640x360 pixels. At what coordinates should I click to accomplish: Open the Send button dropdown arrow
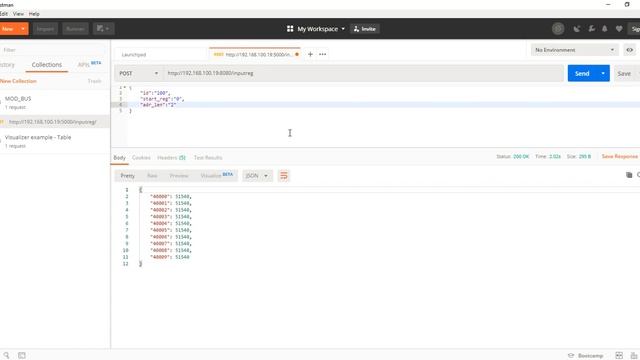coord(603,73)
